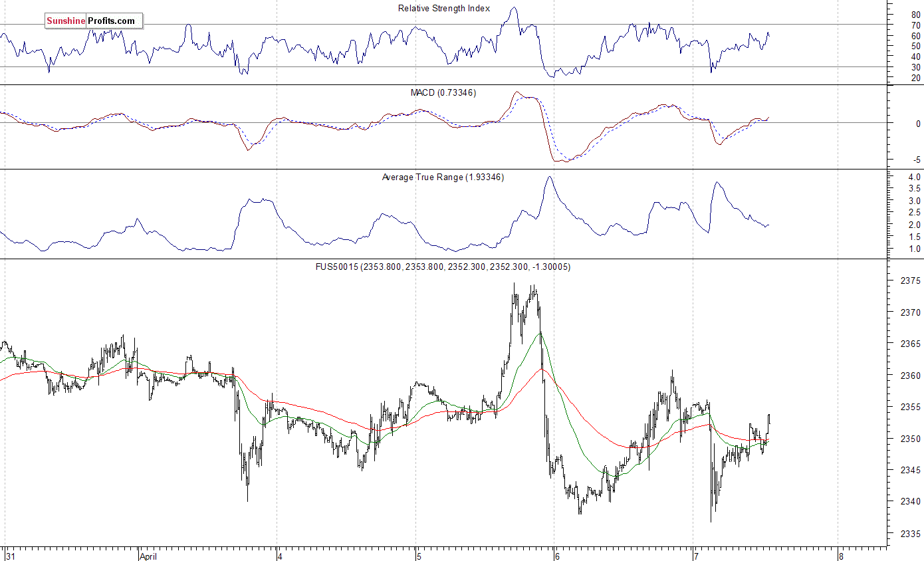This screenshot has width=924, height=561.
Task: Click the 2350 price axis label
Action: pyautogui.click(x=910, y=439)
